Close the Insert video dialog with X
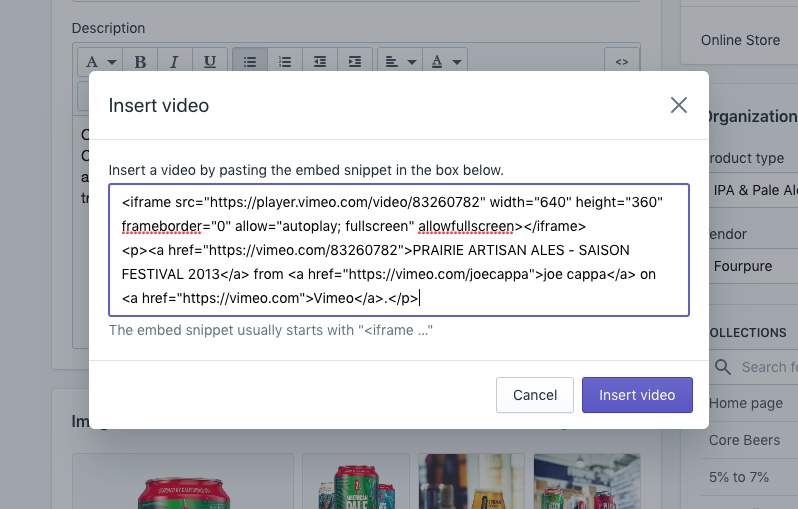The height and width of the screenshot is (509, 798). 678,105
